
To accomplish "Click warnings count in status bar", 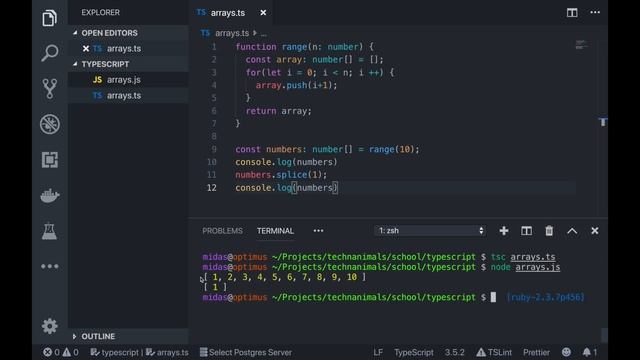I will pos(70,352).
